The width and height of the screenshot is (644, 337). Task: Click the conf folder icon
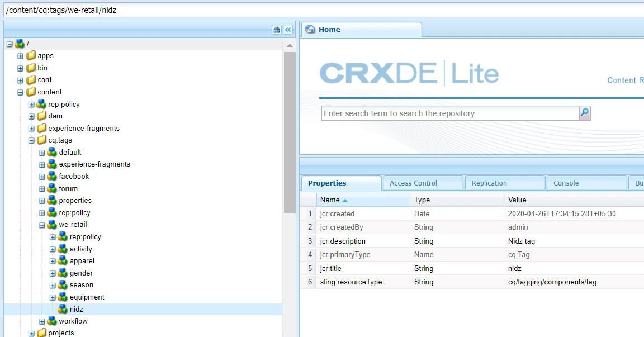pos(31,79)
